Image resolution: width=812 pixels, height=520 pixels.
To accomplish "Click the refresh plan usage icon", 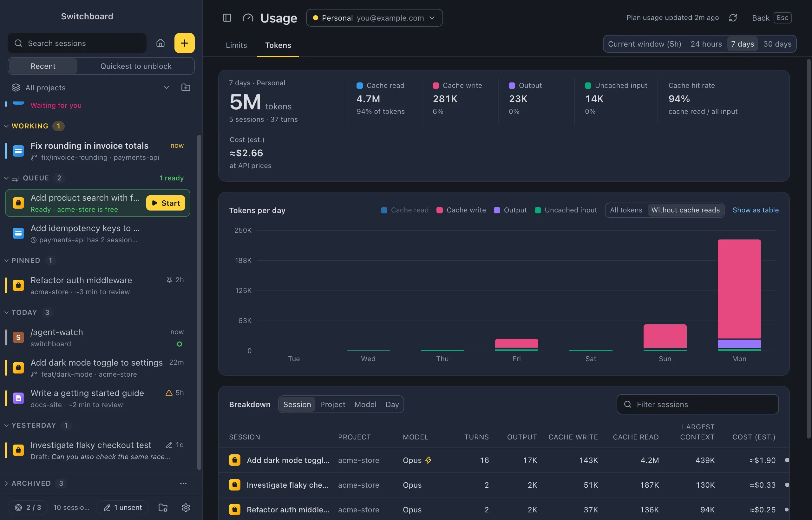I will pyautogui.click(x=733, y=18).
